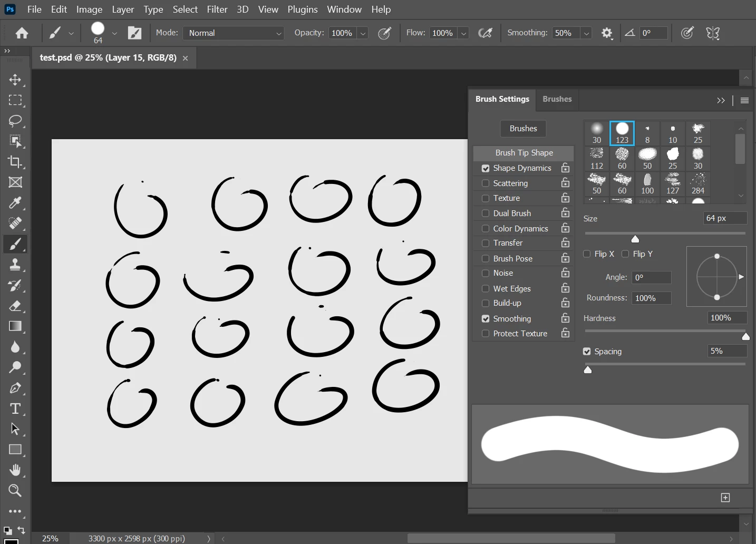Open the Plugins menu
The image size is (756, 544).
(303, 9)
